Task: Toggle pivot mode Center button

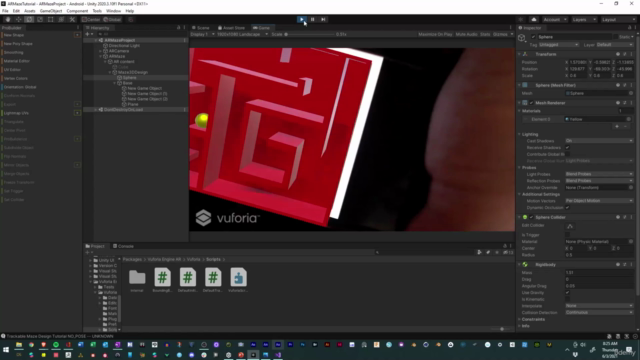Action: coord(91,19)
